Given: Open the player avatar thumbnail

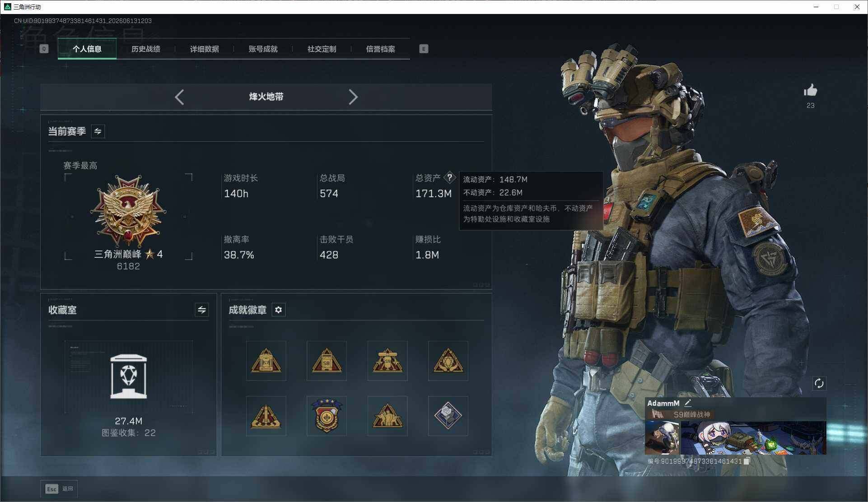Looking at the screenshot, I should coord(662,438).
